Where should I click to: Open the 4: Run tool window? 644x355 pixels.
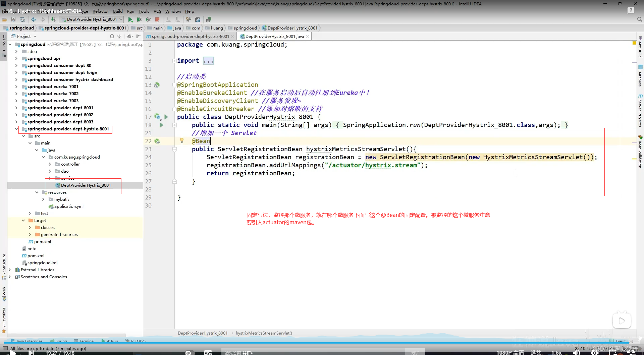tap(110, 341)
